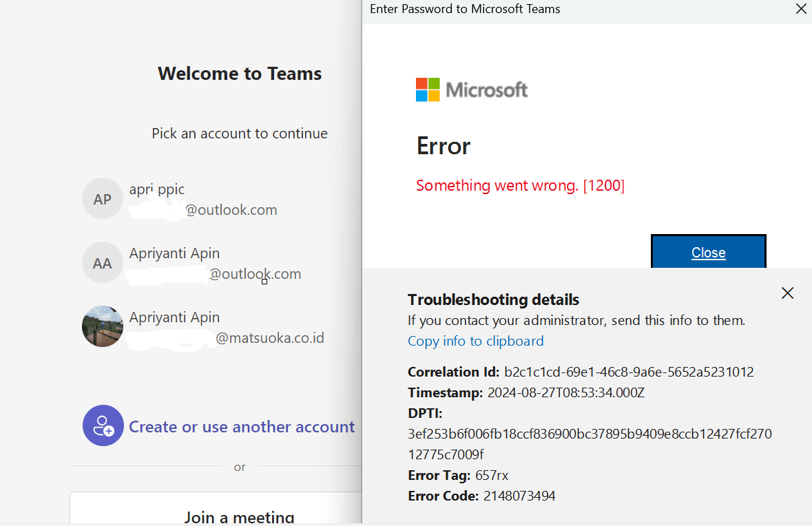Click the Correlation Id value b2c1c1cd-69e1-46c8-9a6e-5652a5231012
The width and height of the screenshot is (812, 526).
[x=629, y=372]
